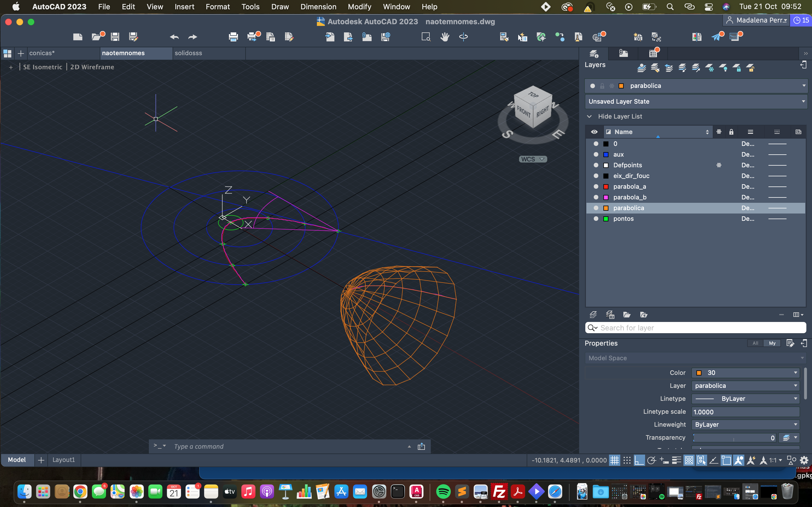Click the Redo arrow icon
812x507 pixels.
coord(193,37)
